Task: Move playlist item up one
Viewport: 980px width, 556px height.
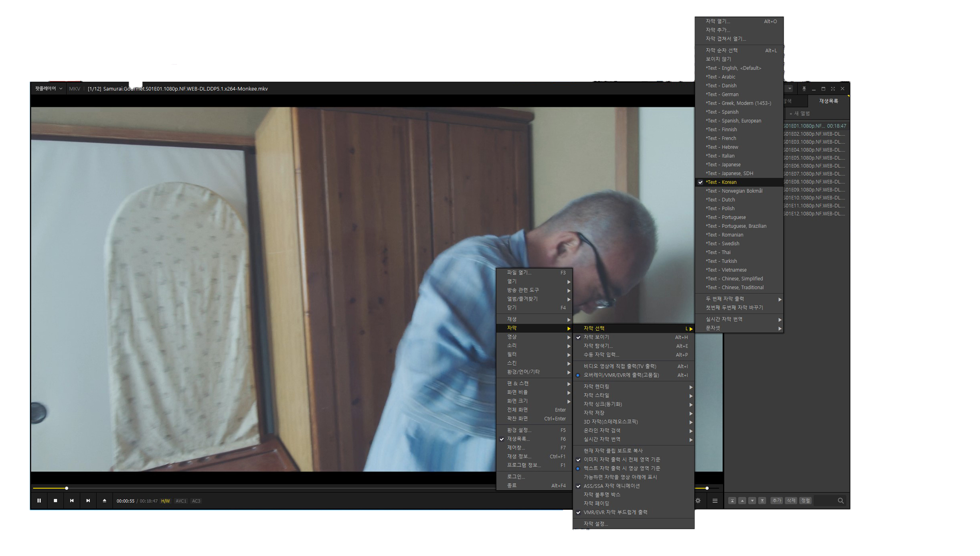Action: [x=742, y=501]
